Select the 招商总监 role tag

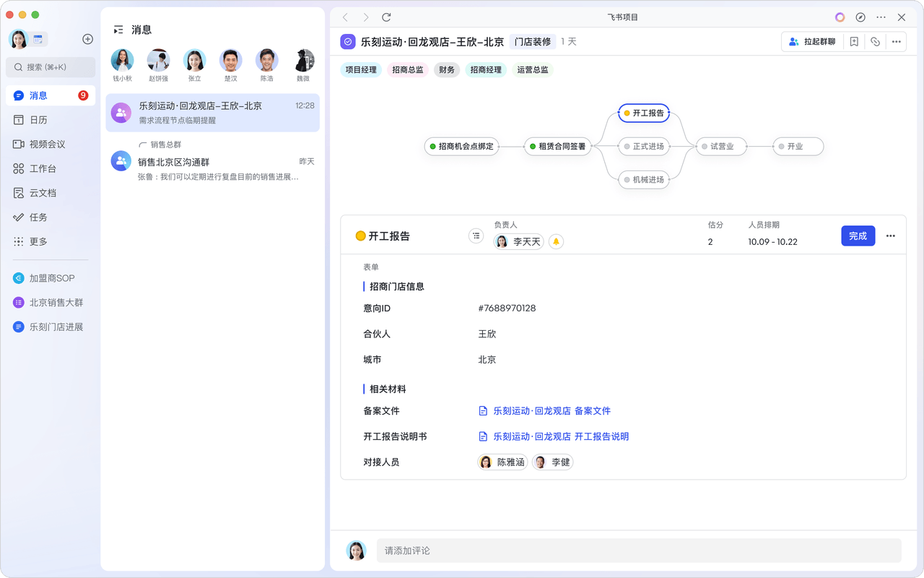click(x=408, y=70)
